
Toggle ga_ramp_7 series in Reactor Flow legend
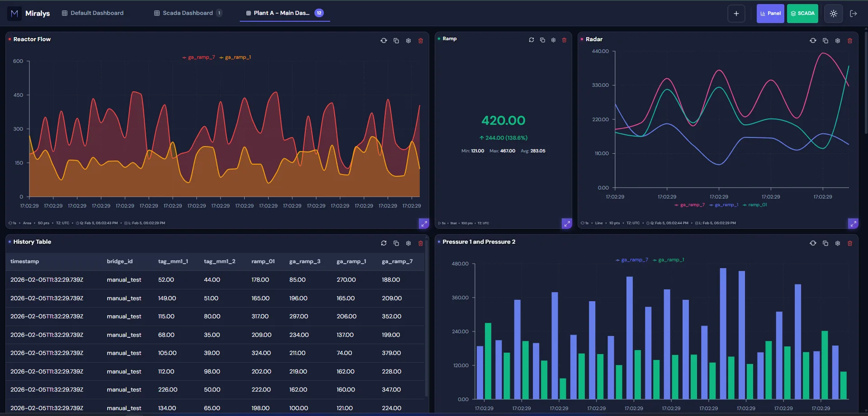pyautogui.click(x=199, y=57)
